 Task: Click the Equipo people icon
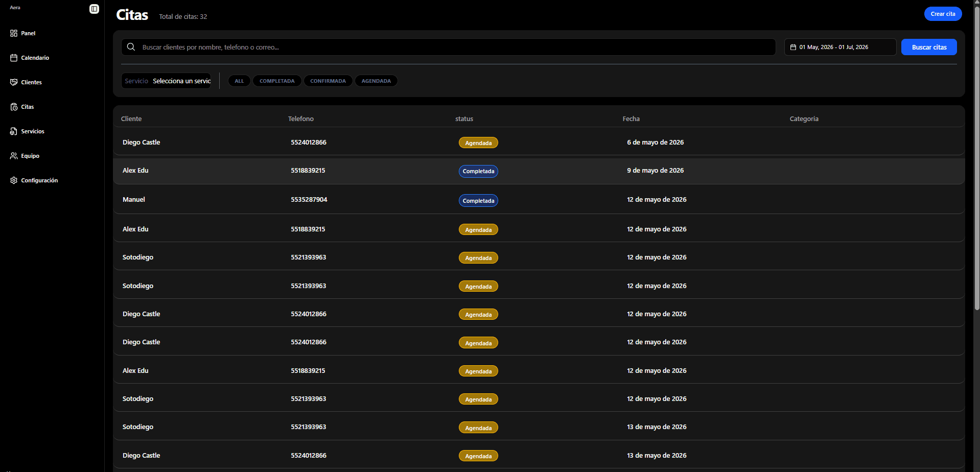[x=14, y=156]
